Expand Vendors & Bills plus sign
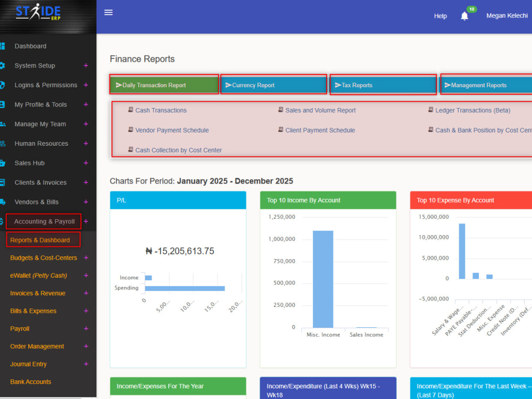Screen dimensions: 532x399 point(86,202)
